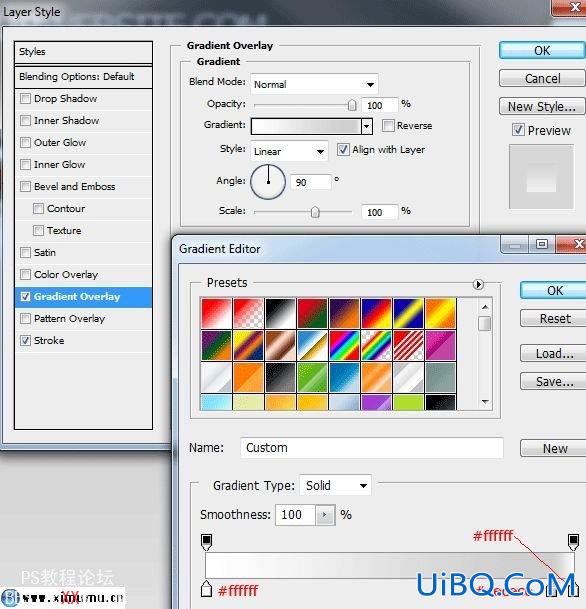Select Styles at the list top
The height and width of the screenshot is (609, 586).
coord(83,52)
